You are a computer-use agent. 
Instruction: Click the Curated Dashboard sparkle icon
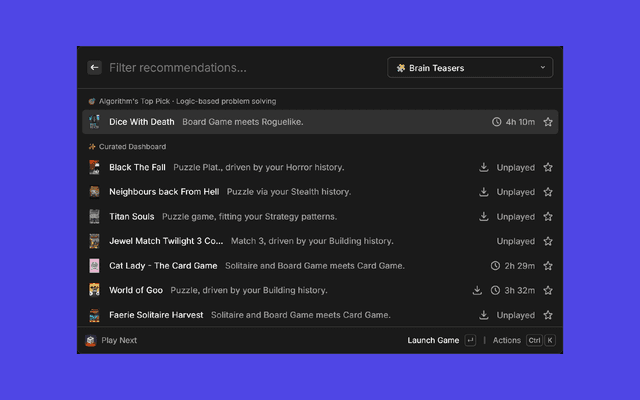pos(92,147)
